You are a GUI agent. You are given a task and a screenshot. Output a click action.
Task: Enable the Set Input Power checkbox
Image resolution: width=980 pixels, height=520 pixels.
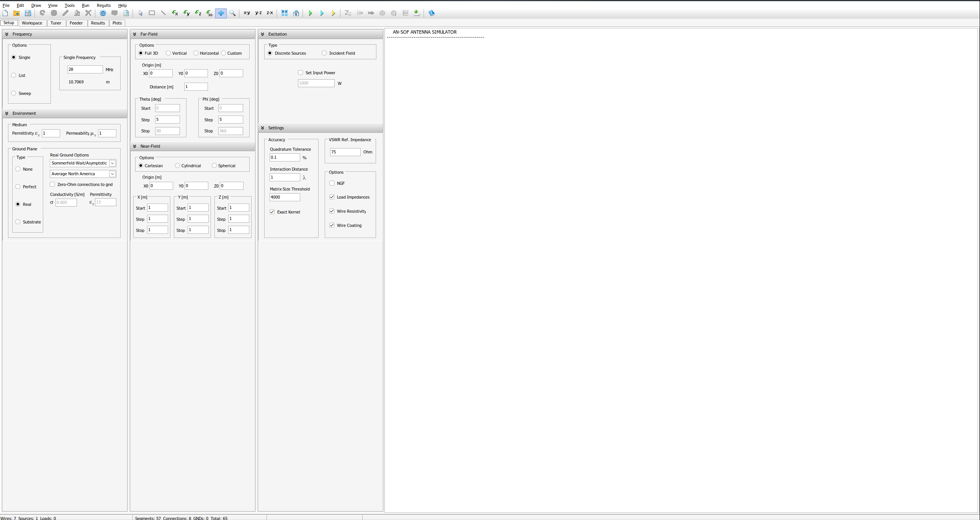301,73
